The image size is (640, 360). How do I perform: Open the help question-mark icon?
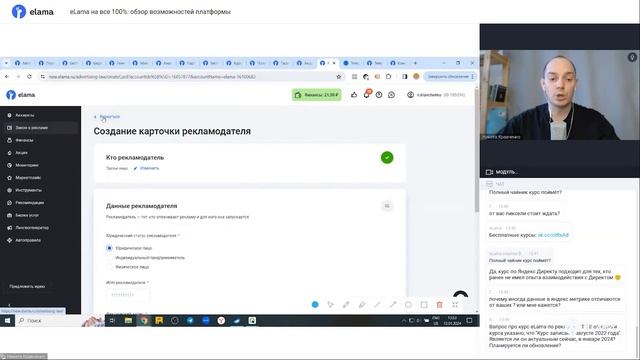tap(379, 95)
